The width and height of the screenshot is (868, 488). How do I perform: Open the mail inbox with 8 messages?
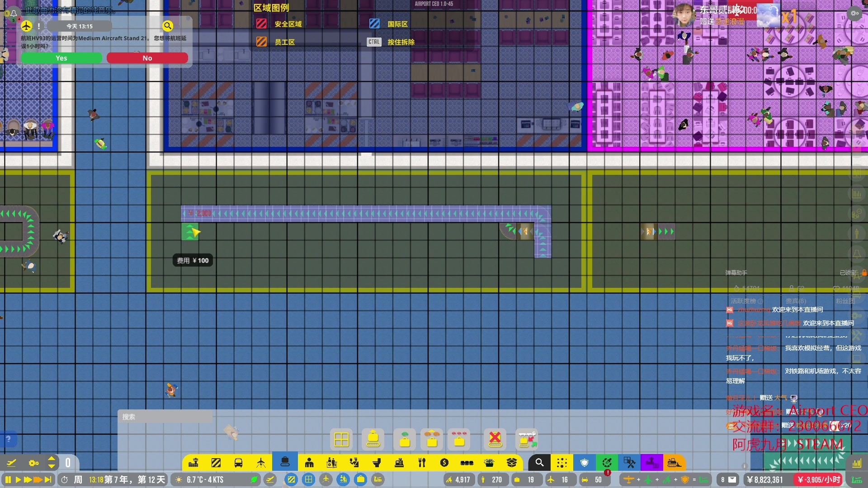coord(728,479)
